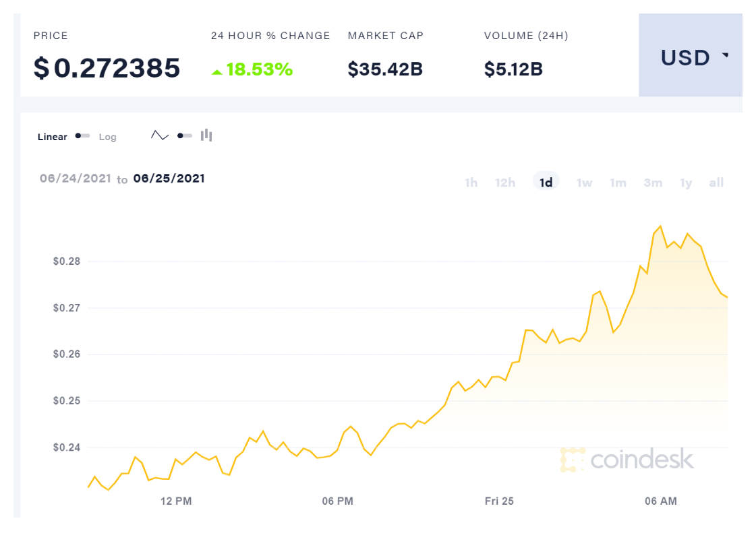Show the all-time range
The height and width of the screenshot is (558, 756).
(716, 183)
